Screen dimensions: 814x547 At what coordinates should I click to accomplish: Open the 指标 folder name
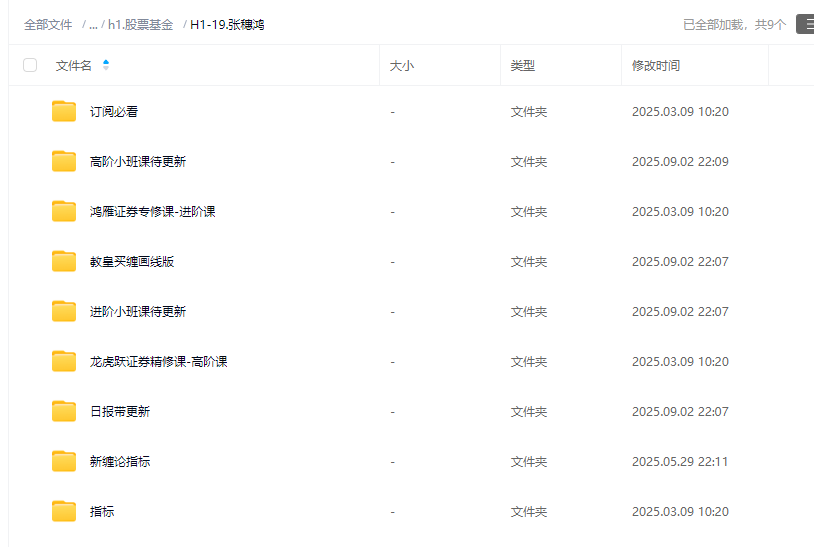102,512
